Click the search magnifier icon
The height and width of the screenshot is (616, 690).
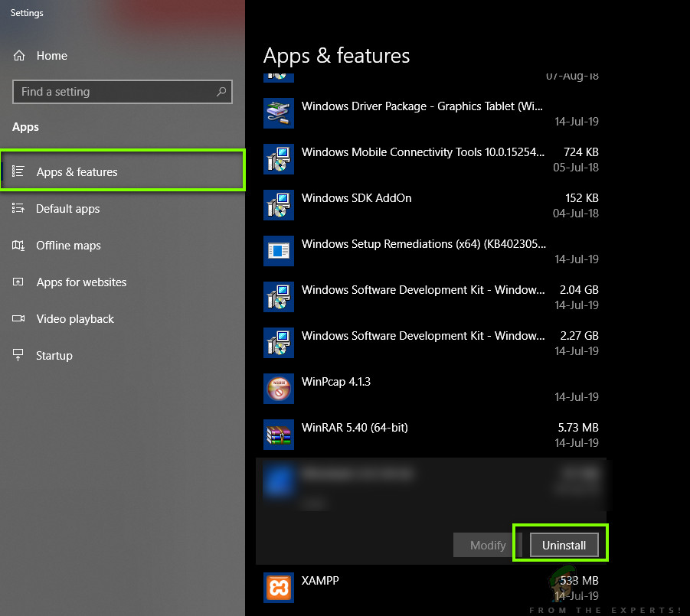pos(221,92)
